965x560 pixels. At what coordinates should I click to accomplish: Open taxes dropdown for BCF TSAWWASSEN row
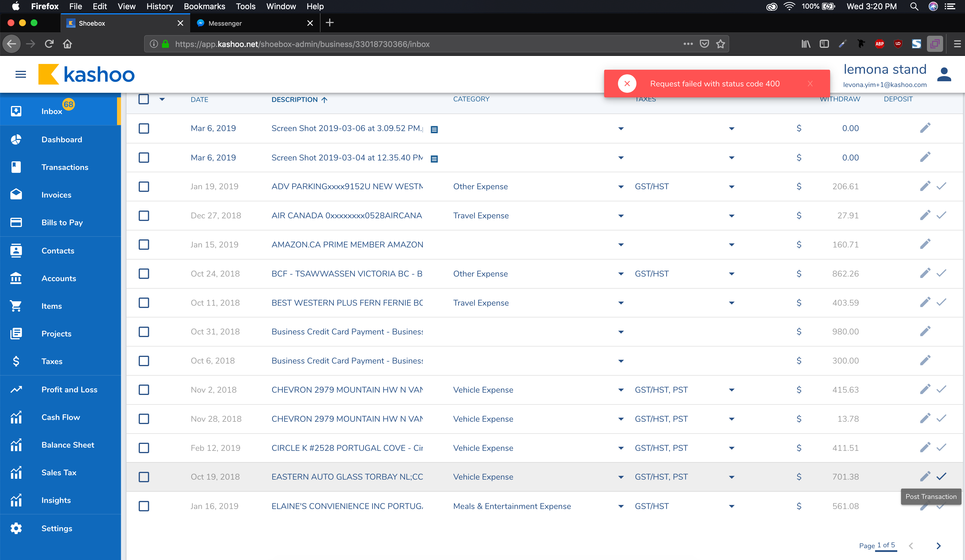pyautogui.click(x=732, y=274)
